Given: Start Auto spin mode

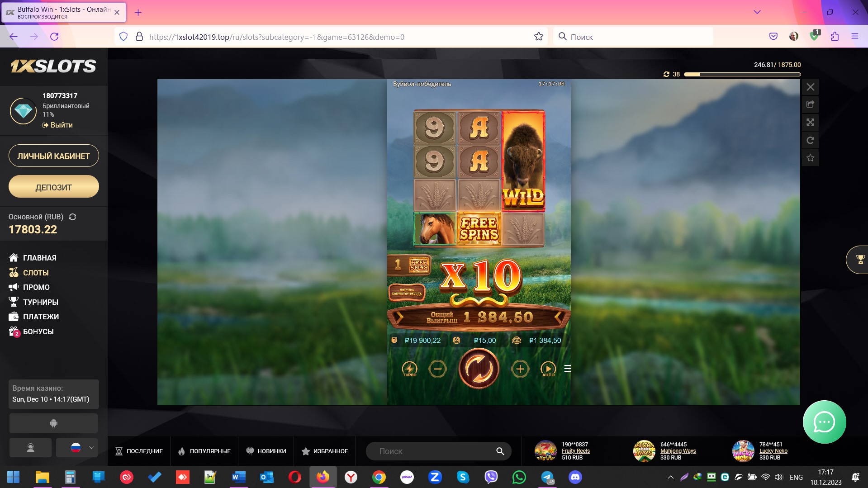Looking at the screenshot, I should tap(548, 369).
